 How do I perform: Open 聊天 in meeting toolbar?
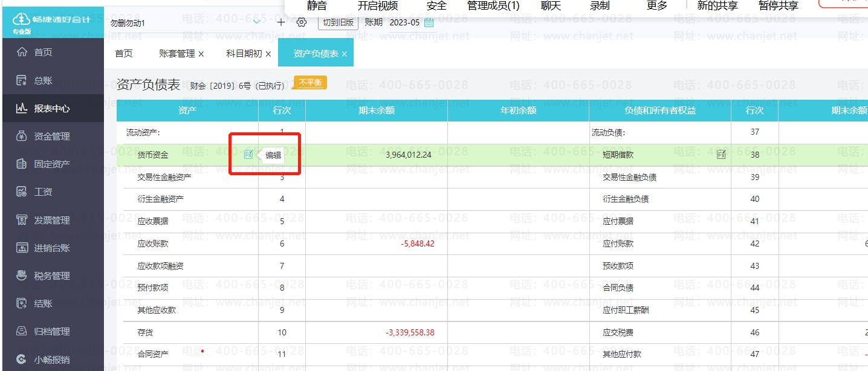pyautogui.click(x=551, y=6)
